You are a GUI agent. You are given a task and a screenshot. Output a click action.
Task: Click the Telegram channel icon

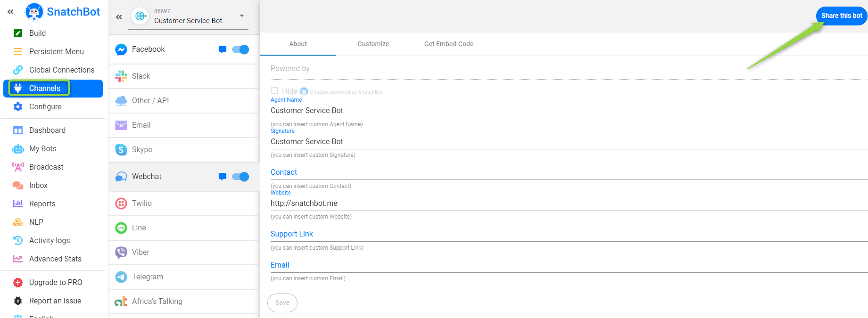tap(121, 277)
